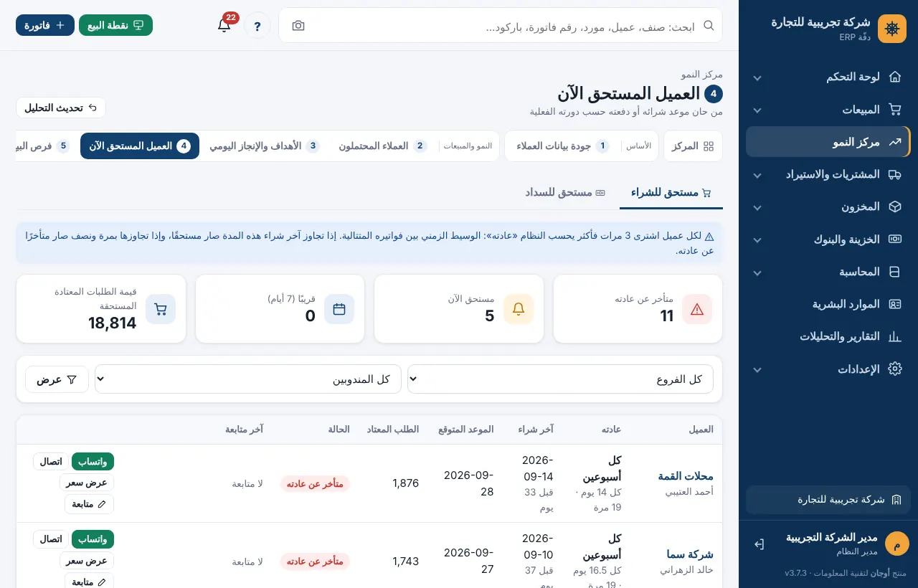Click the orange company logo in the sidebar header

892,29
